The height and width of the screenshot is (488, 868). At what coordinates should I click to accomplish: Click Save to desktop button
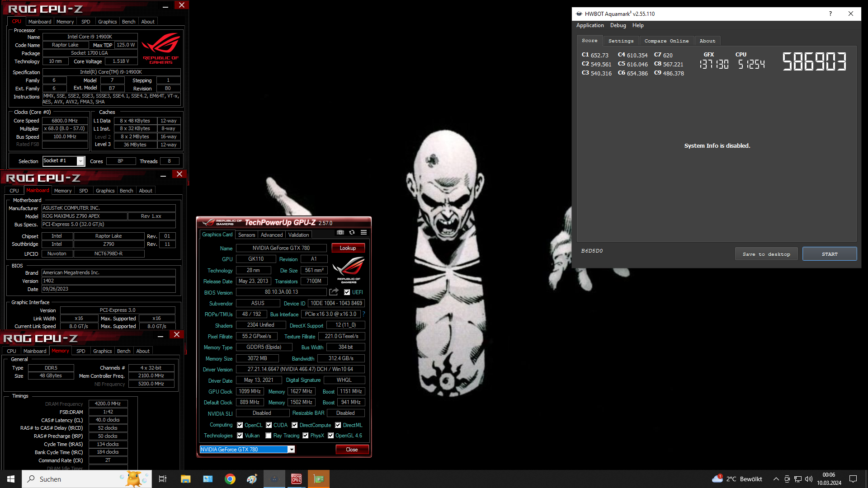click(767, 254)
